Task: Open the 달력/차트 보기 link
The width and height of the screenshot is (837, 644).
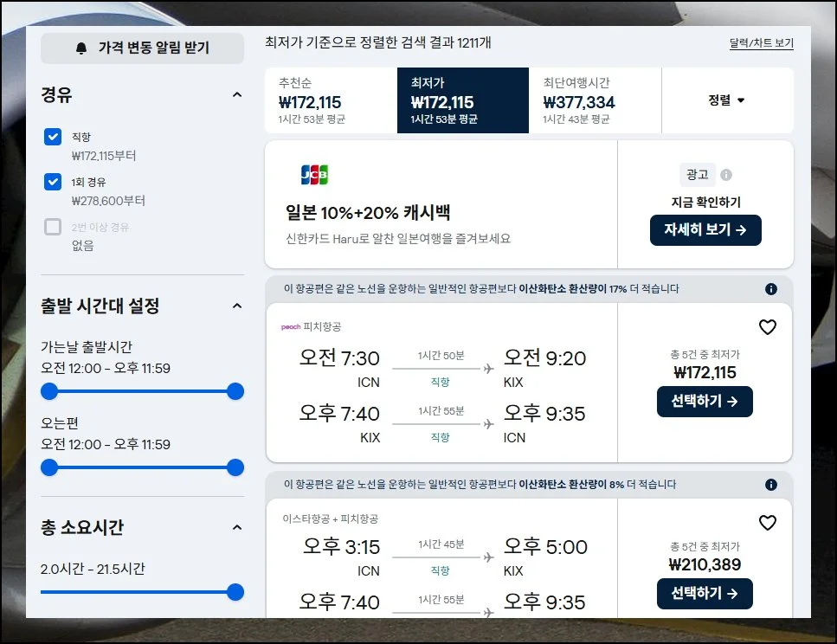Action: coord(761,43)
